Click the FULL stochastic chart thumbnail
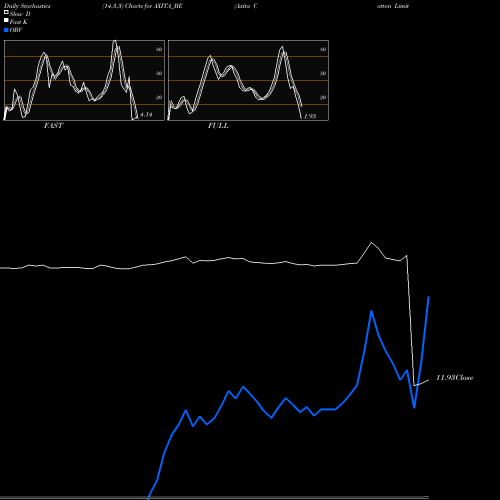The image size is (500, 500). 248,80
